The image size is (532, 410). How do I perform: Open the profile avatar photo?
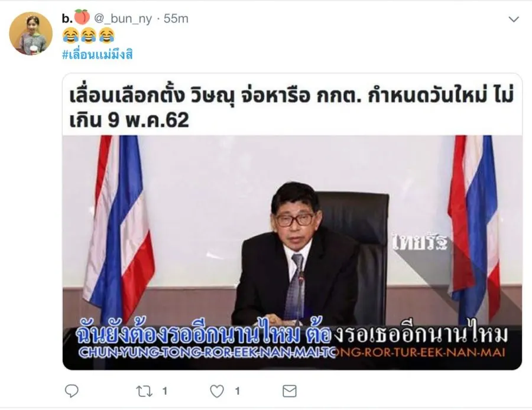click(31, 33)
